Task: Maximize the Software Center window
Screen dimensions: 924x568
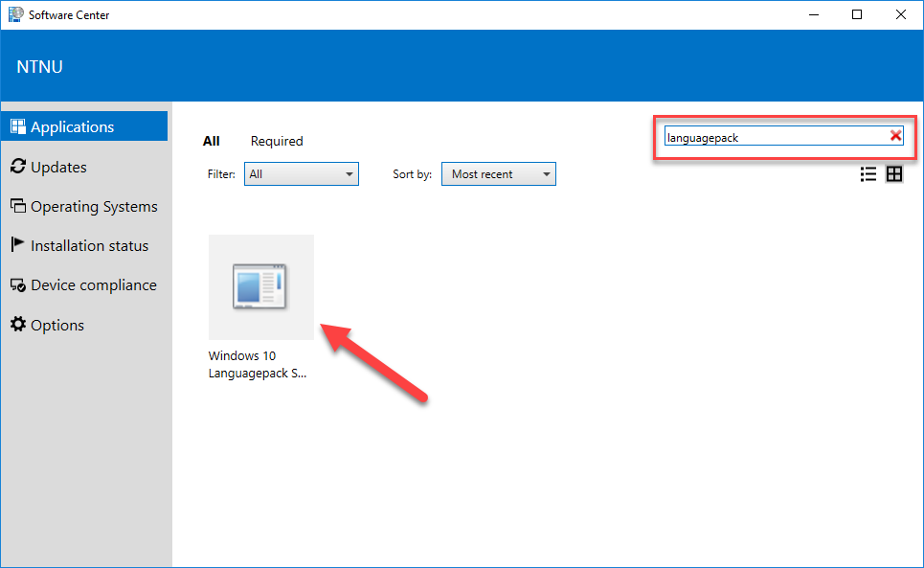Action: 857,14
